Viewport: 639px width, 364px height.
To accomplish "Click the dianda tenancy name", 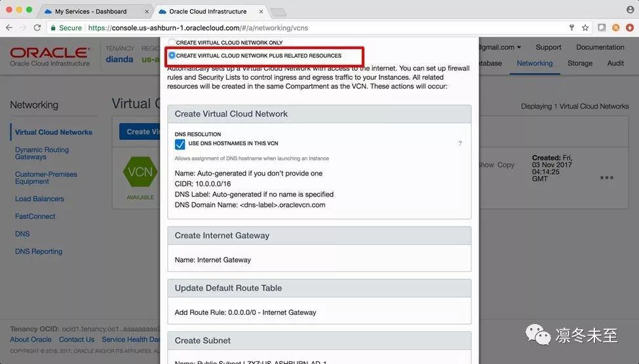I will pyautogui.click(x=119, y=59).
